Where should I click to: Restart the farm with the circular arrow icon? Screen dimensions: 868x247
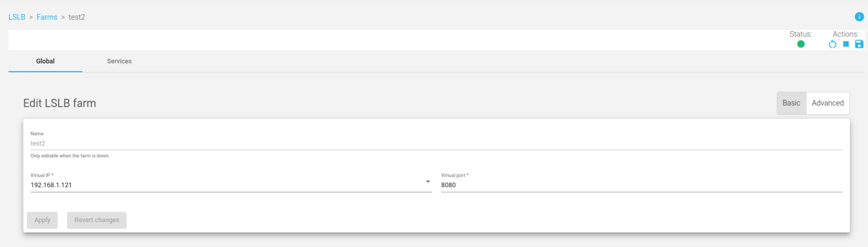832,44
